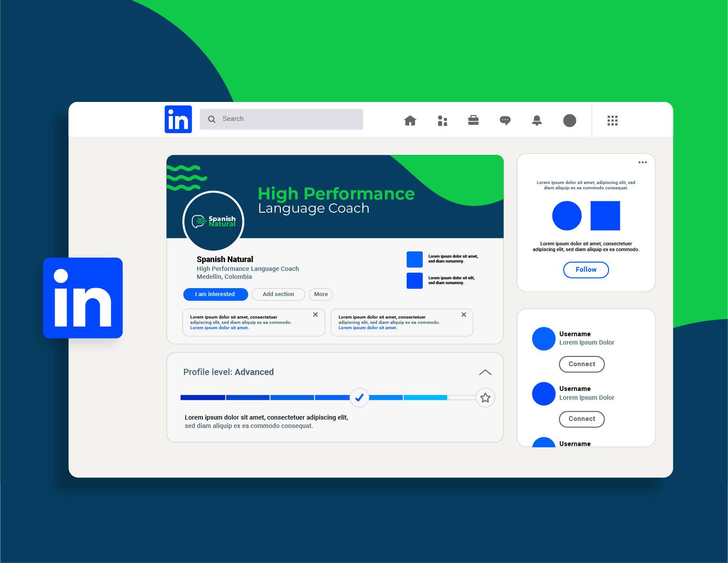Click the first Username name text
Image resolution: width=728 pixels, height=563 pixels.
tap(575, 334)
